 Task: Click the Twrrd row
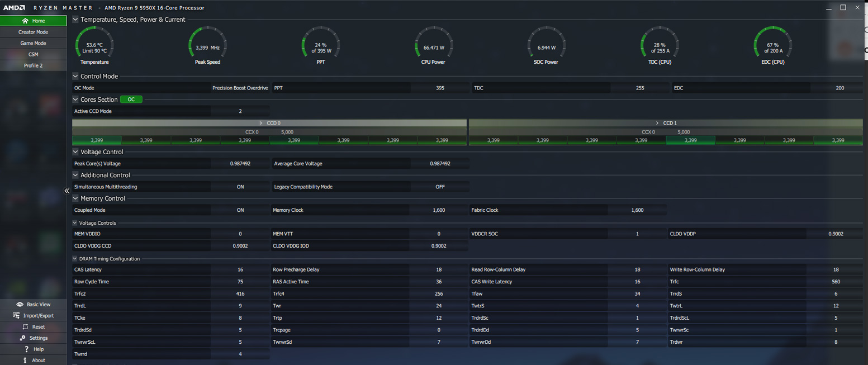pos(171,354)
